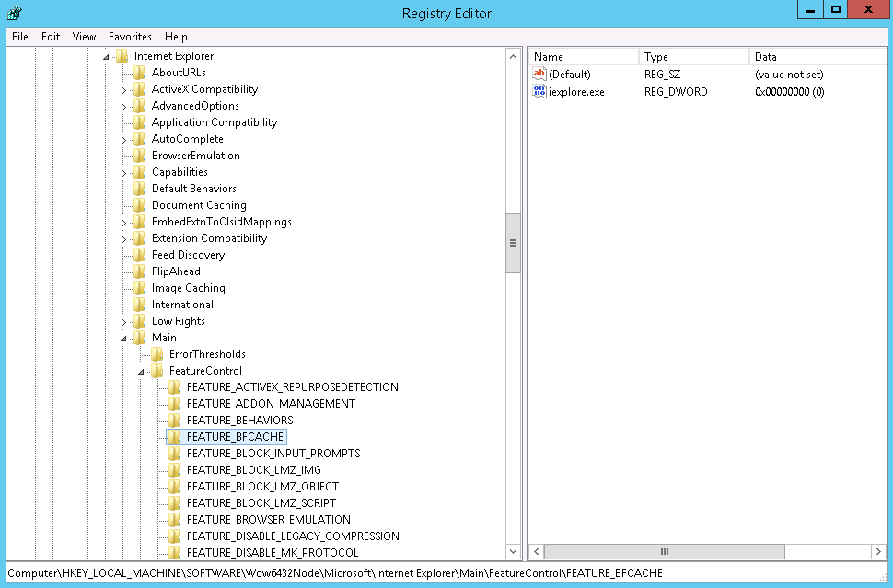Collapse the Internet Explorer key
Viewport: 893px width, 588px height.
pos(106,57)
